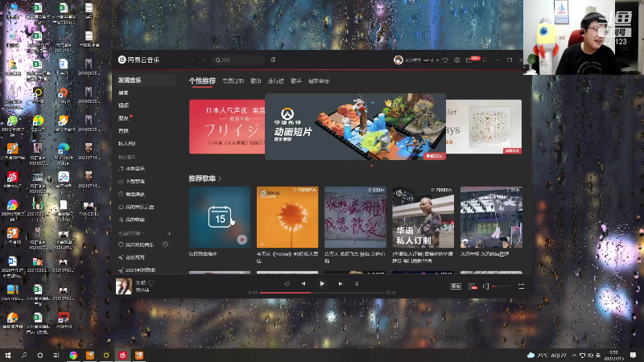
Task: Open the Windows Start menu
Action: click(8, 355)
